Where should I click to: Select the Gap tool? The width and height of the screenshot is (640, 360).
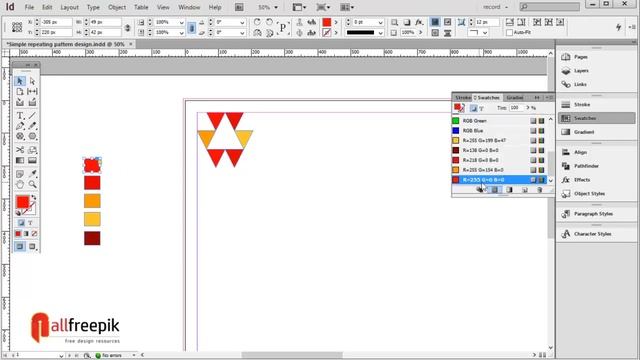coord(32,91)
